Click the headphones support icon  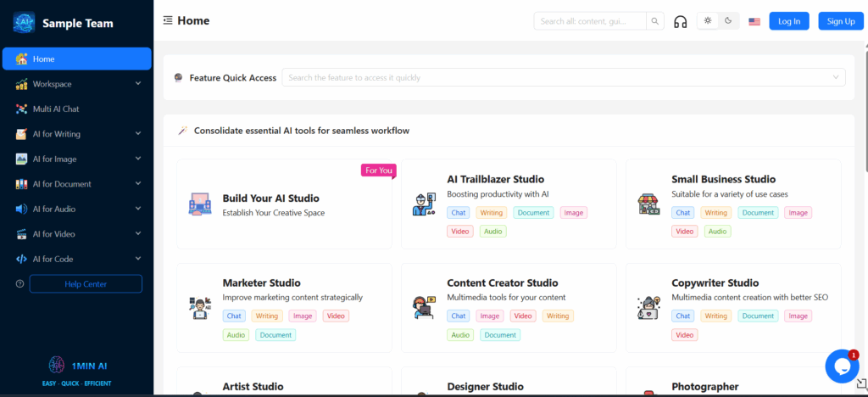click(x=680, y=21)
